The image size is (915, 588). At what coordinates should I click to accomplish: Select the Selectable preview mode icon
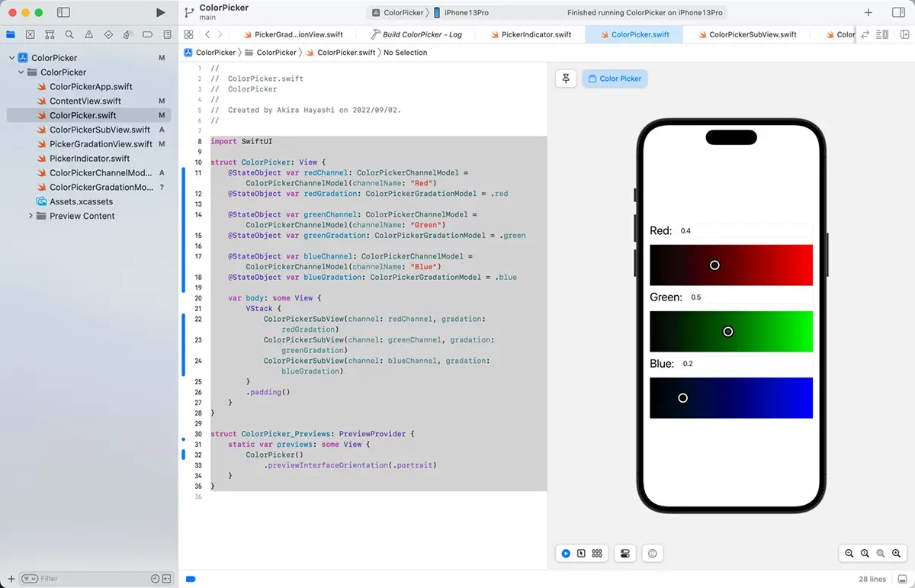pos(581,554)
